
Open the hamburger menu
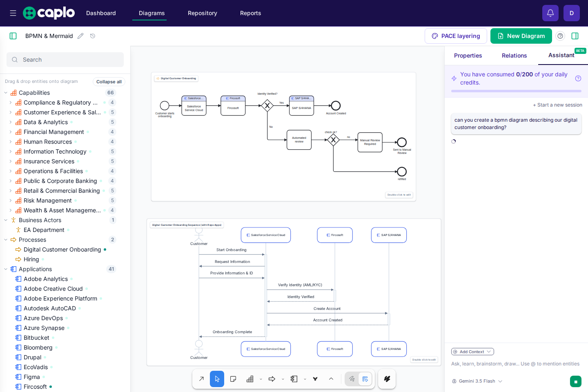(x=13, y=13)
